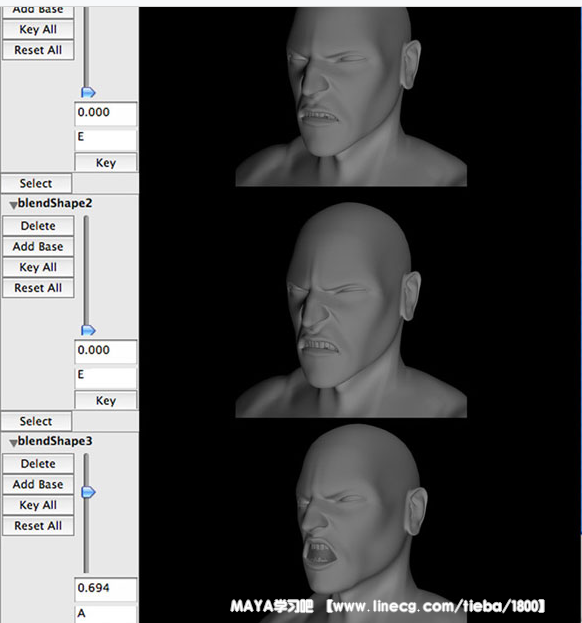This screenshot has width=582, height=623.
Task: Click the topmost blend shape slider handle
Action: [88, 93]
